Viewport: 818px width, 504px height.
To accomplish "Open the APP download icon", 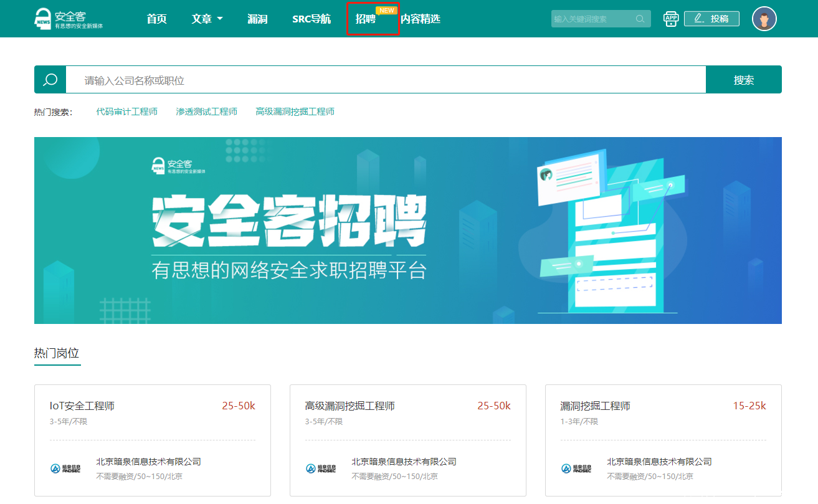I will coord(671,19).
